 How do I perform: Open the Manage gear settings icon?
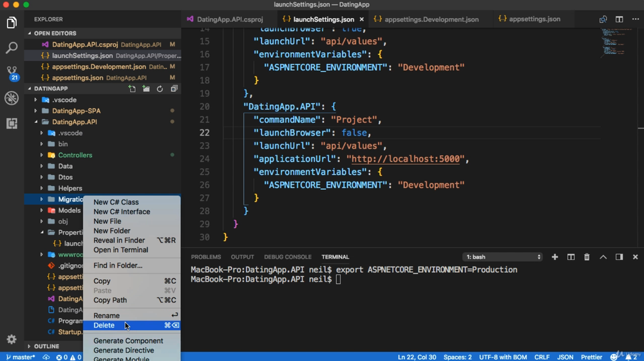click(x=12, y=339)
